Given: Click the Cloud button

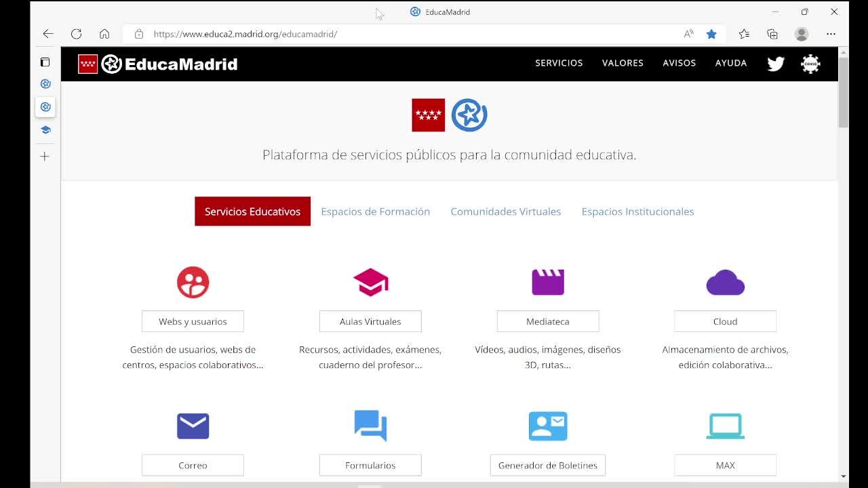Looking at the screenshot, I should [726, 321].
